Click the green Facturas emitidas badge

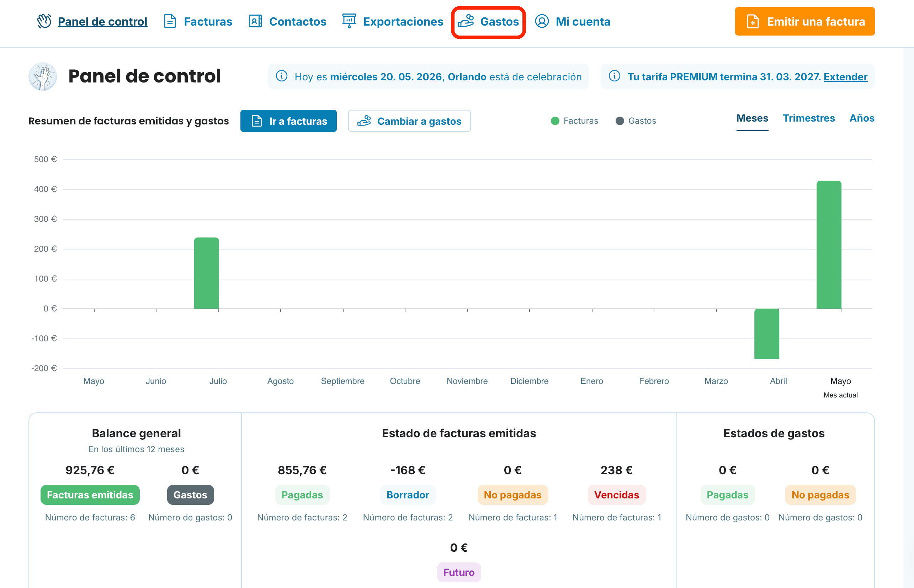(90, 495)
